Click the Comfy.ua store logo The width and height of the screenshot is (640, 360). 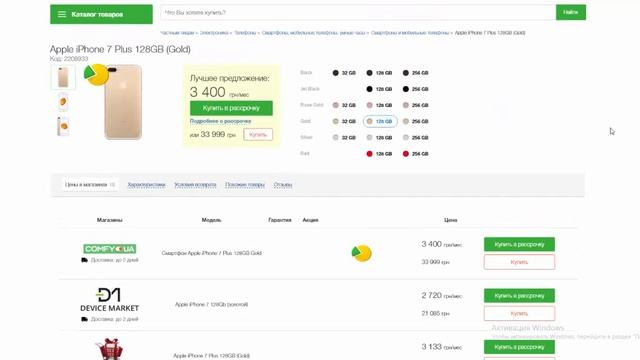109,249
